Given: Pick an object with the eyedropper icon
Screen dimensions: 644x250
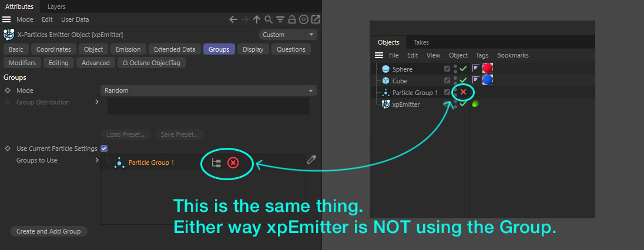Looking at the screenshot, I should pos(312,160).
